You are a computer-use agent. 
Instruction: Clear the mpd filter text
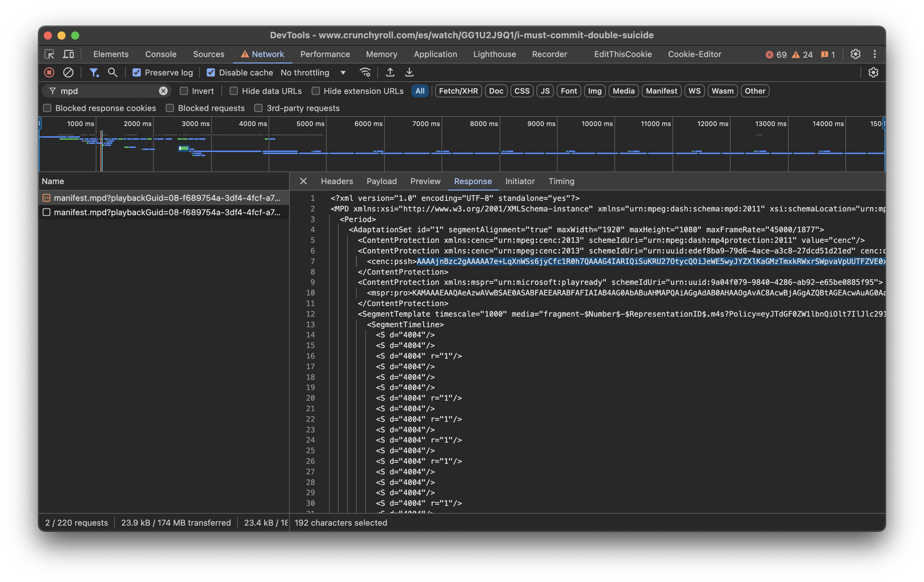coord(163,91)
